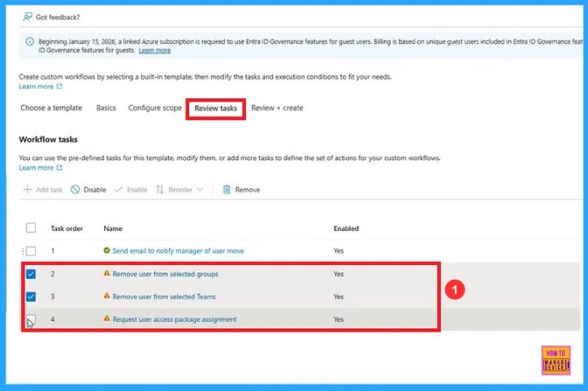Open Request user access package assignment task
Screen dimensions: 588x391
pos(175,319)
